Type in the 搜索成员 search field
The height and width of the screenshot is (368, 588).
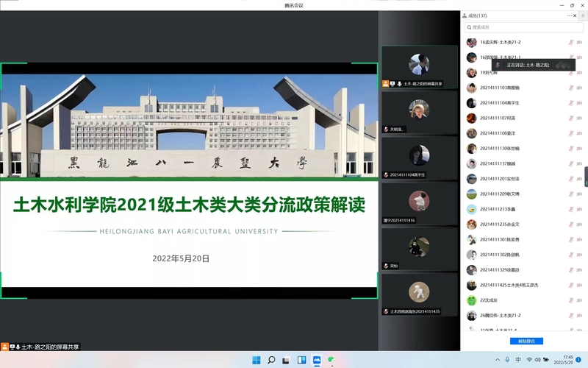(x=522, y=27)
